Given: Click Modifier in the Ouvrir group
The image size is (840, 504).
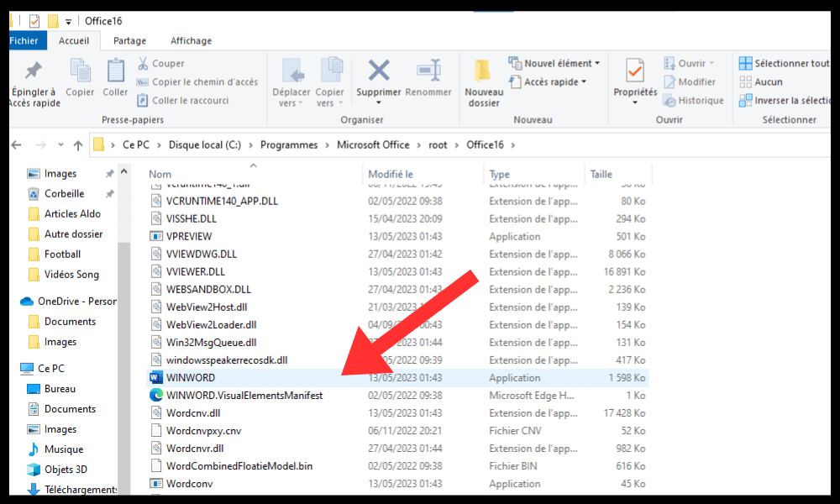Looking at the screenshot, I should click(x=690, y=82).
